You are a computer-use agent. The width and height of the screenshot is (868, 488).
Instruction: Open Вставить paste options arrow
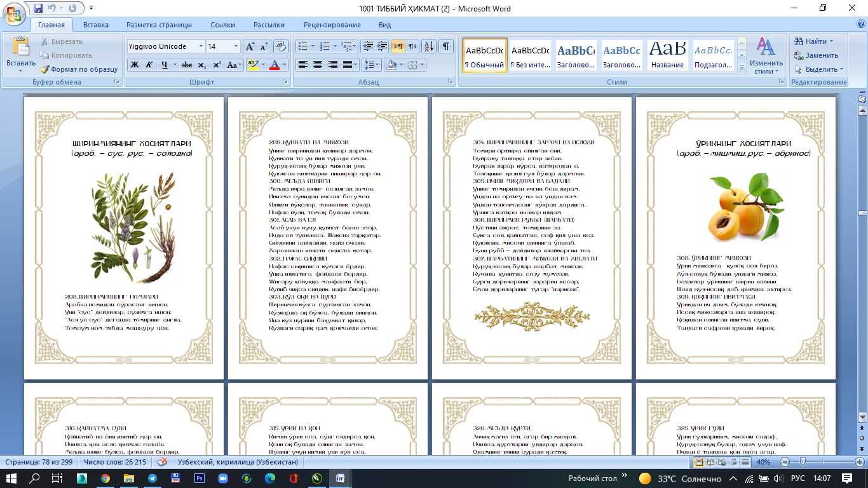click(x=21, y=71)
